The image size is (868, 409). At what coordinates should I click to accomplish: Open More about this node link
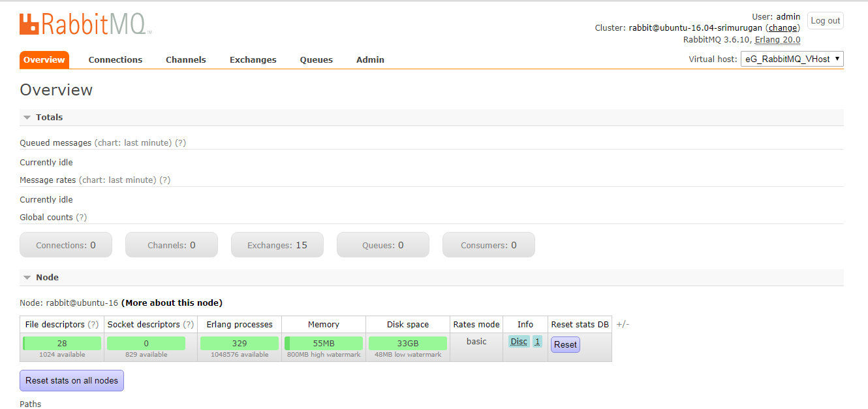coord(172,303)
